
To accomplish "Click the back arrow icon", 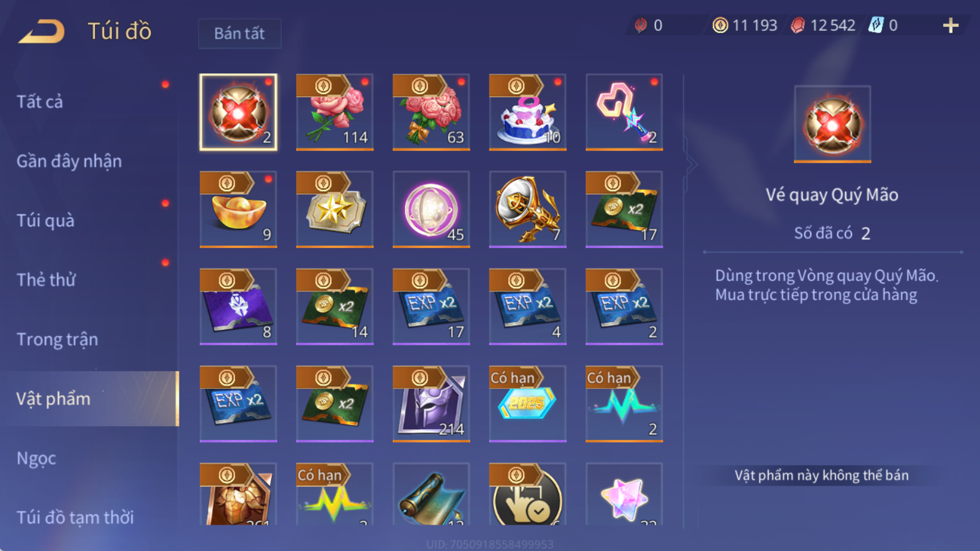I will [x=42, y=31].
